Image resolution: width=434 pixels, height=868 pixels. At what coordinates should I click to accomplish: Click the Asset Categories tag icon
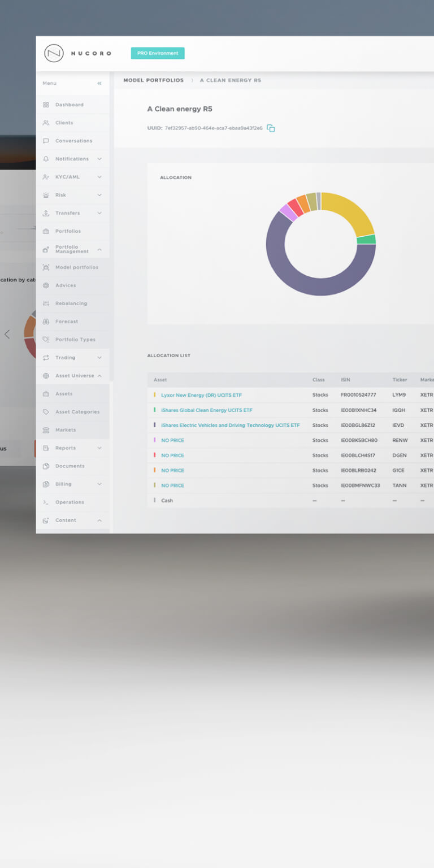[46, 413]
